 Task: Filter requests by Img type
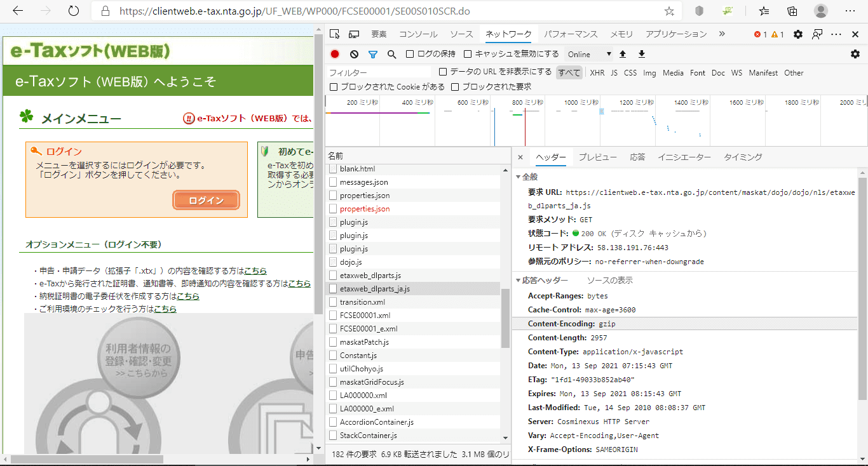(x=649, y=73)
